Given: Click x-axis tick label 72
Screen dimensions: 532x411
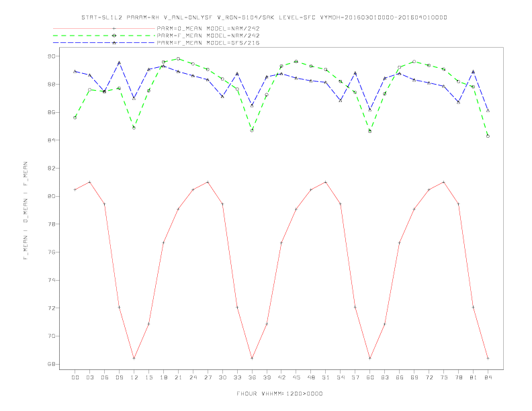Looking at the screenshot, I should [x=429, y=377].
